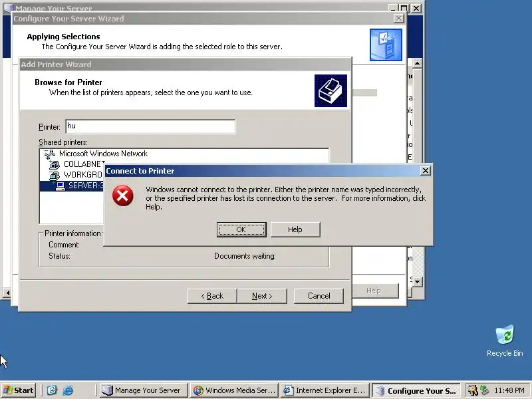Switch to Manage Your Server taskbar button
532x399 pixels.
pos(144,390)
